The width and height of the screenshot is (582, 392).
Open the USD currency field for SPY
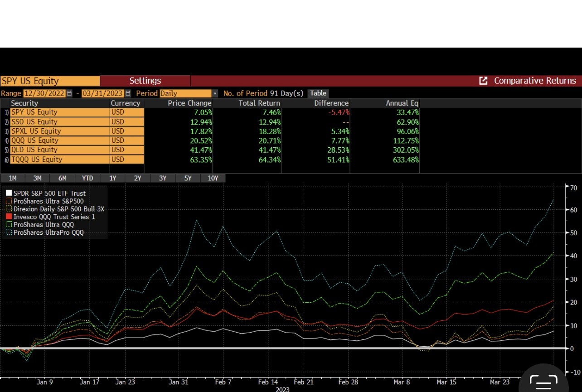[127, 112]
